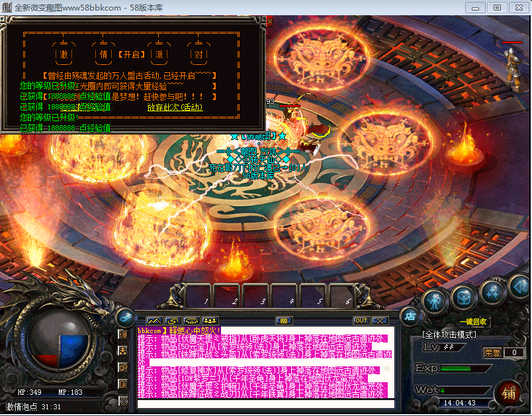The width and height of the screenshot is (532, 416).
Task: Click the 情 lantern character in dialog
Action: pyautogui.click(x=103, y=54)
